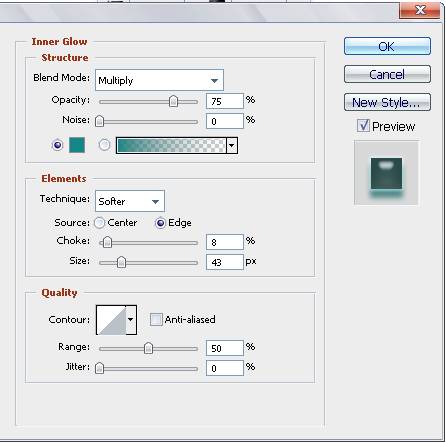
Task: Select Center as glow source
Action: pyautogui.click(x=100, y=223)
